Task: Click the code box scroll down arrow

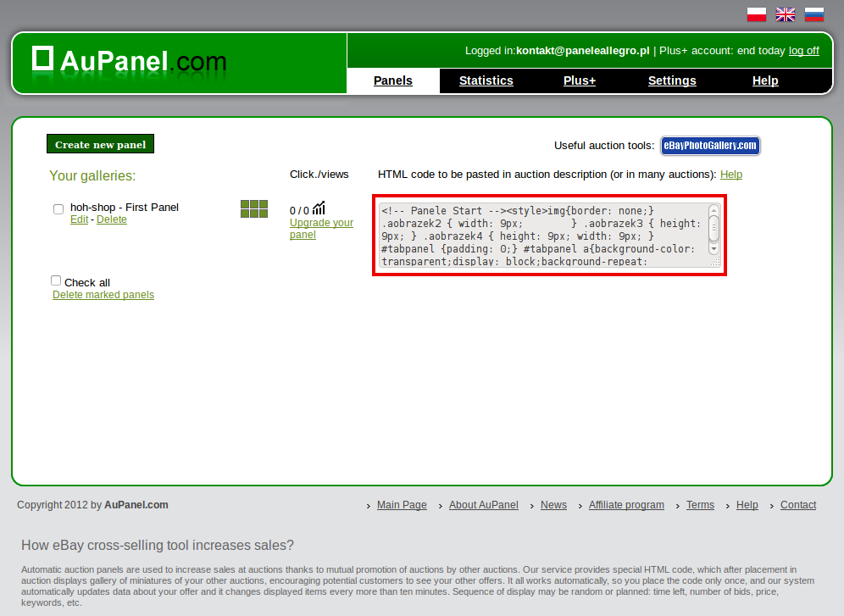Action: coord(714,249)
